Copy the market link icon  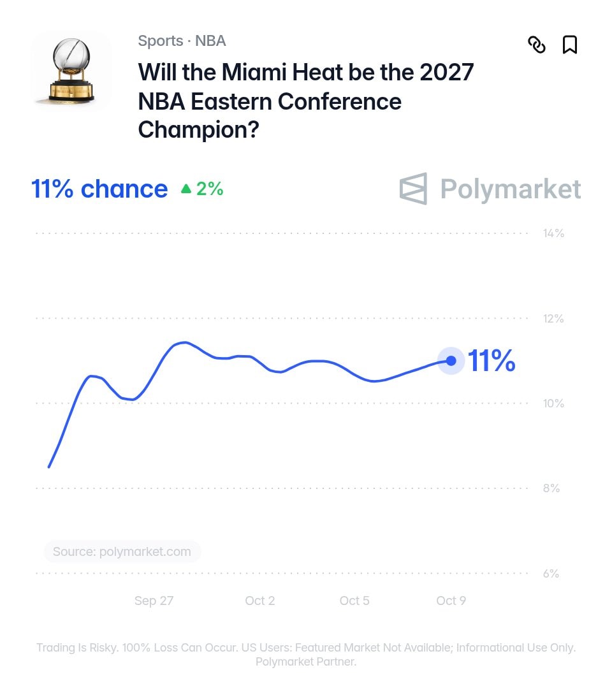[x=537, y=45]
